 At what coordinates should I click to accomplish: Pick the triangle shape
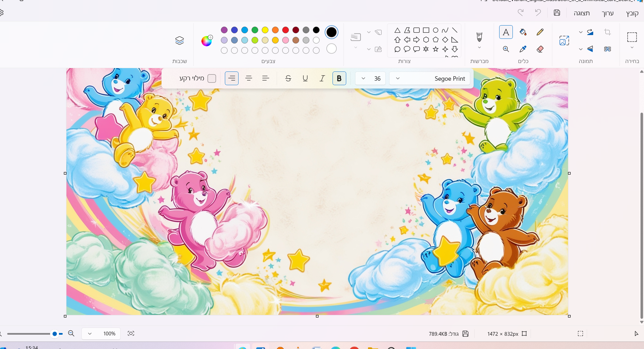click(397, 30)
